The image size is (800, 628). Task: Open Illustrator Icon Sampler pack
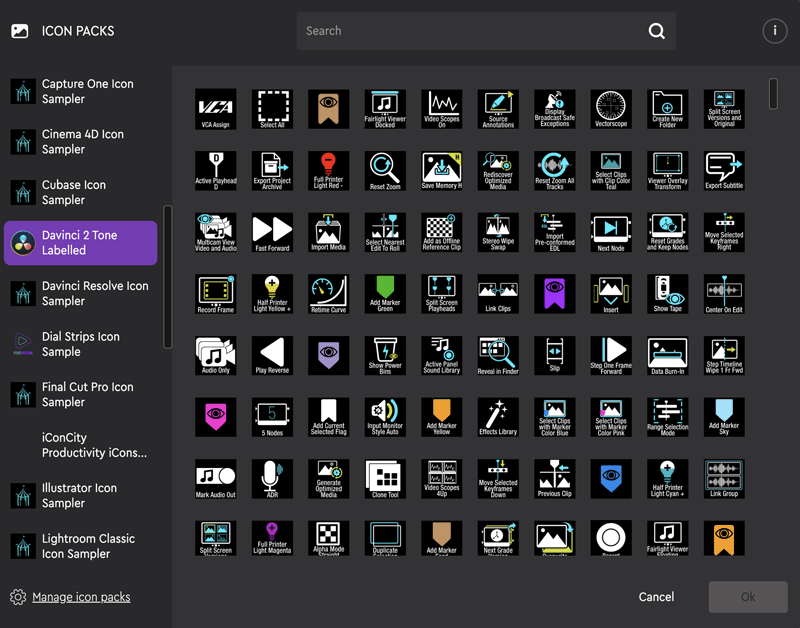coord(81,495)
